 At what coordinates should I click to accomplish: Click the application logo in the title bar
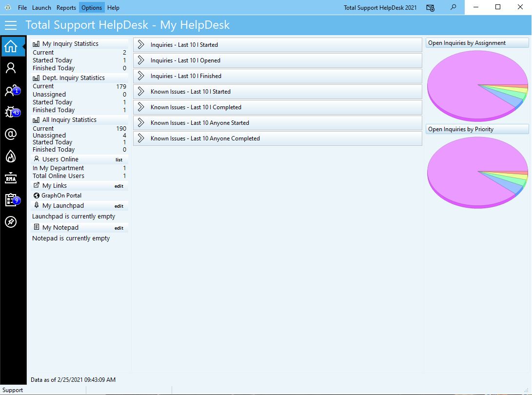8,7
